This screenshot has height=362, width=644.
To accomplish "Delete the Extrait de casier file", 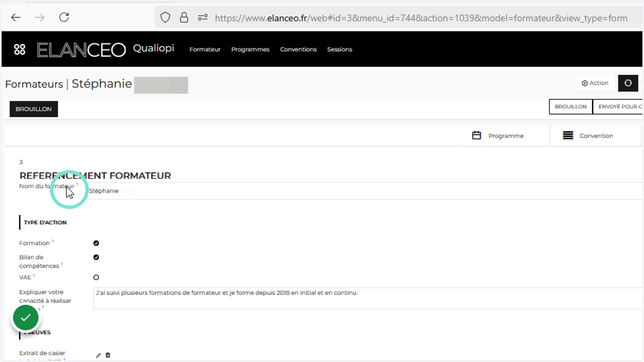I will (108, 355).
